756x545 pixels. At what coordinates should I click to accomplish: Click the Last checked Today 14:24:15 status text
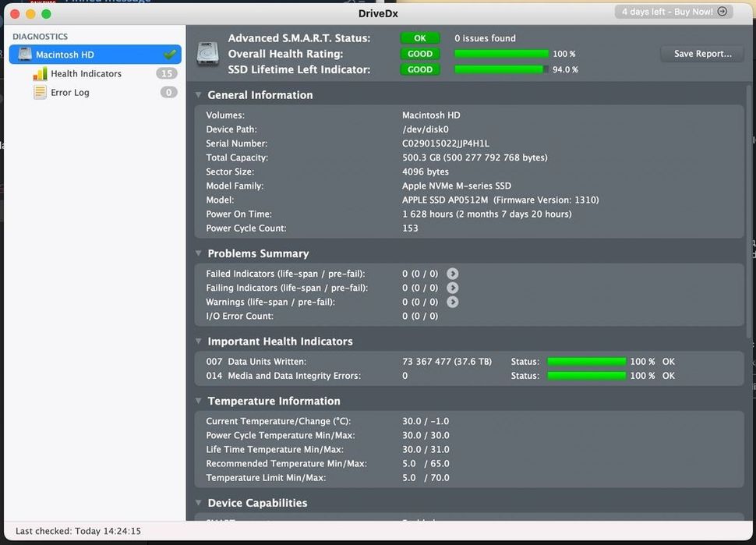point(78,531)
